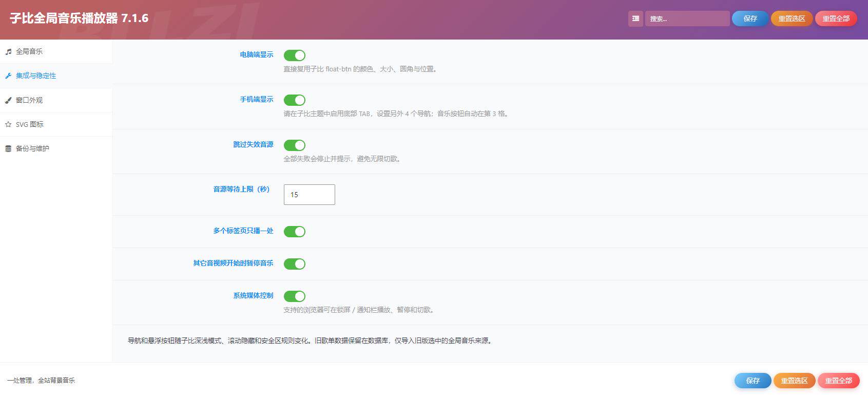Screen dimensions: 868x396
Task: Click the note starting 导航和悬浮按钮随子比
Action: [x=311, y=341]
